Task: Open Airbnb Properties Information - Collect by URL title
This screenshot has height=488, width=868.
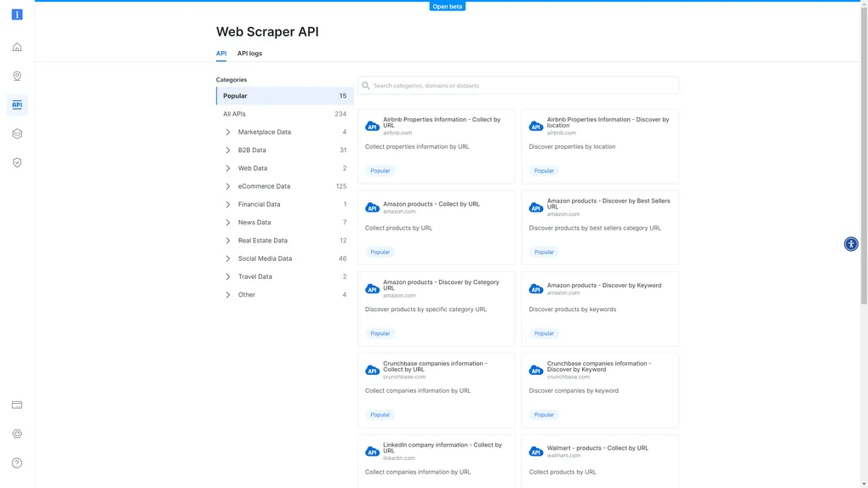Action: coord(442,122)
